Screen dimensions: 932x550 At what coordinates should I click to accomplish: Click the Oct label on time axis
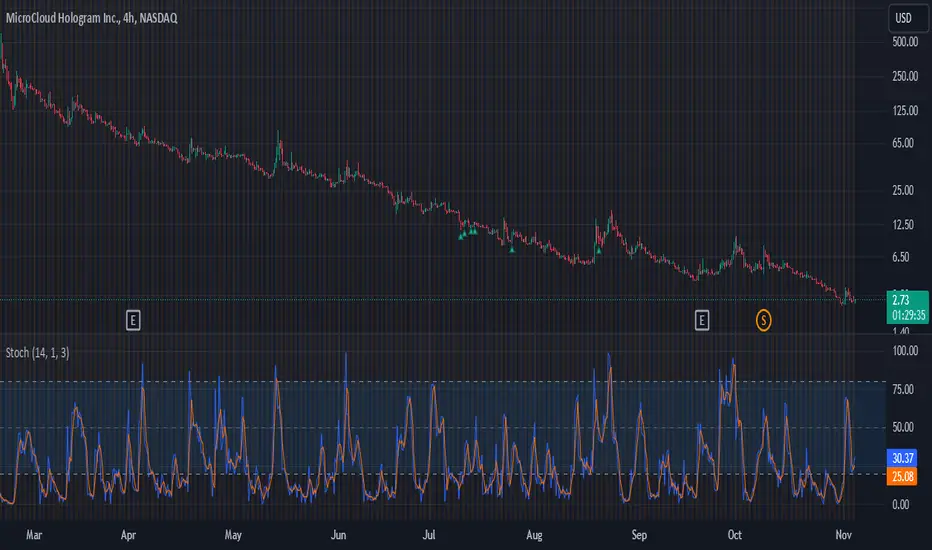point(735,535)
